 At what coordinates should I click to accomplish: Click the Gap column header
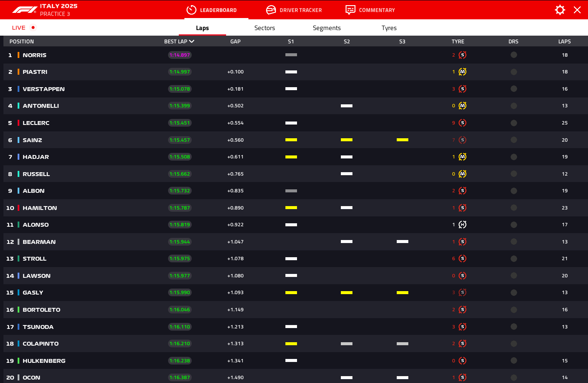(236, 42)
